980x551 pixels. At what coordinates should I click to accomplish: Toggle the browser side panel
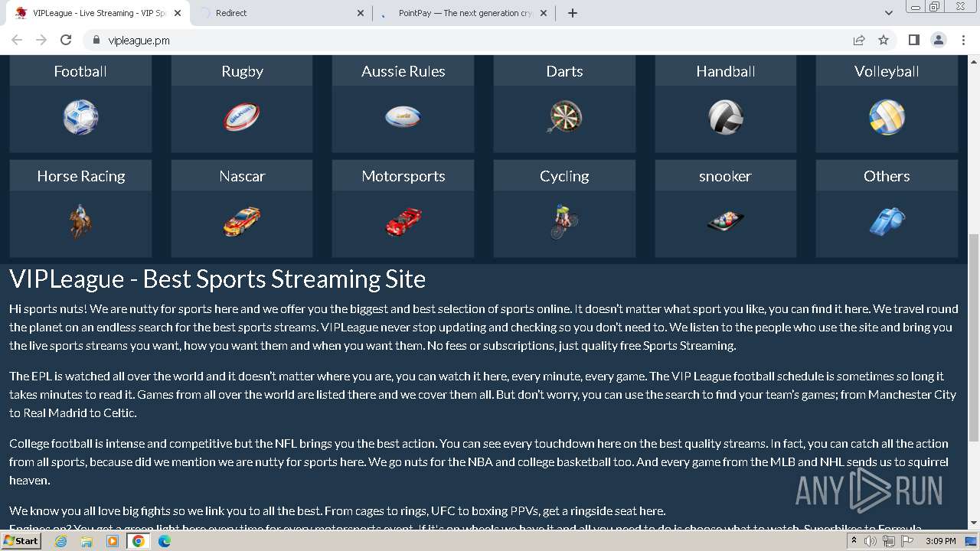pyautogui.click(x=913, y=41)
